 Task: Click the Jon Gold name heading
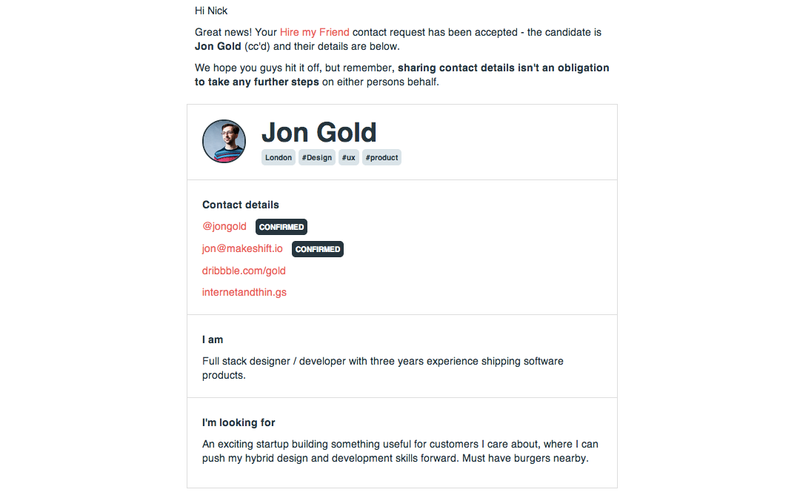point(319,132)
